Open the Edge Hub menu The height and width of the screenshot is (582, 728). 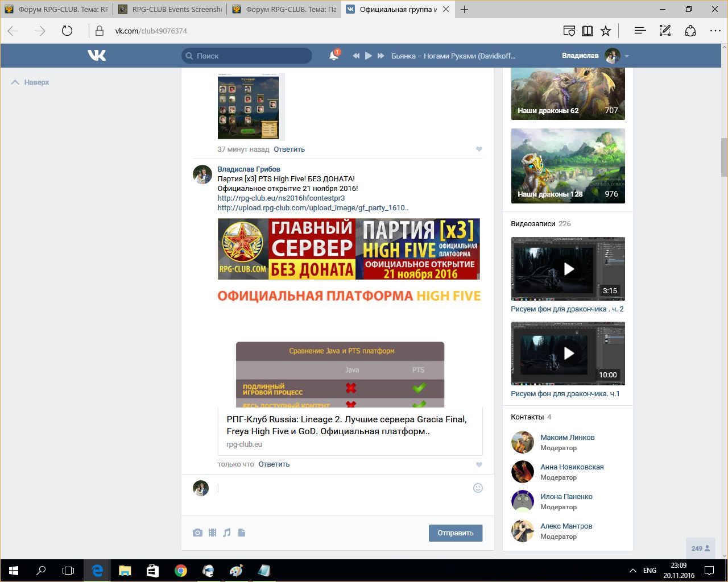[640, 31]
